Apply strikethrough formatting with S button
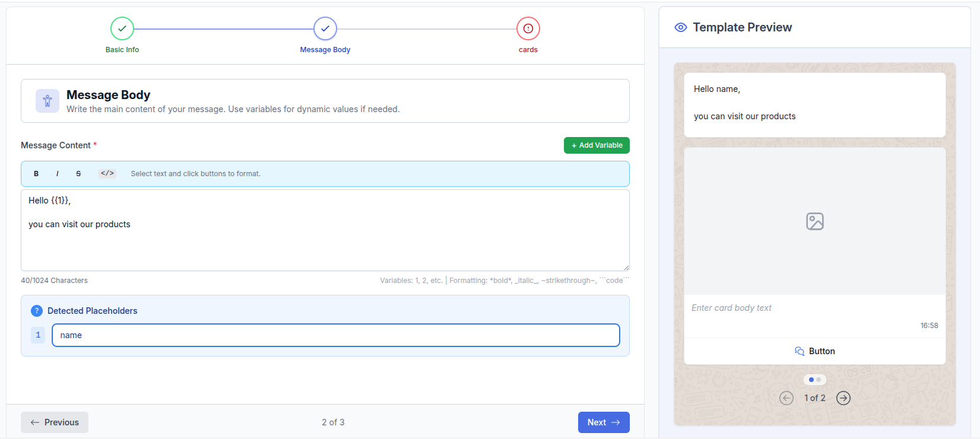This screenshot has height=439, width=980. click(78, 174)
